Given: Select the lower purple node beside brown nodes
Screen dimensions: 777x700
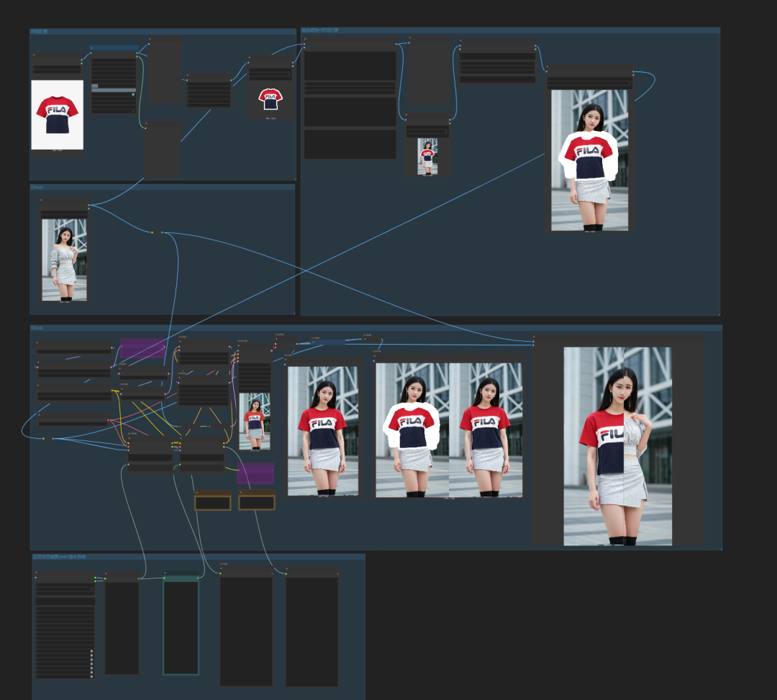Looking at the screenshot, I should coord(255,473).
